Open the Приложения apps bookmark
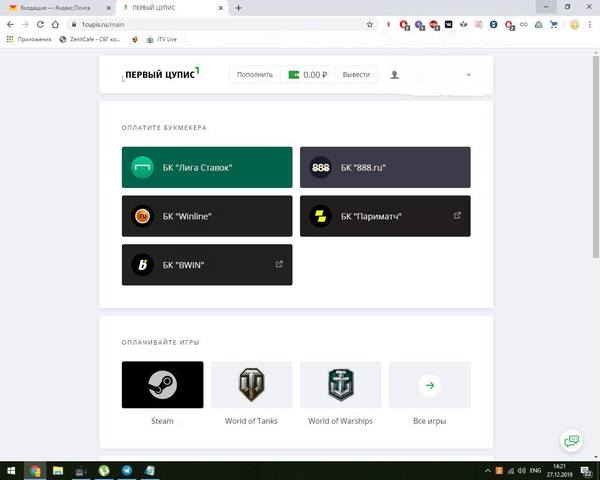The height and width of the screenshot is (480, 600). 29,39
